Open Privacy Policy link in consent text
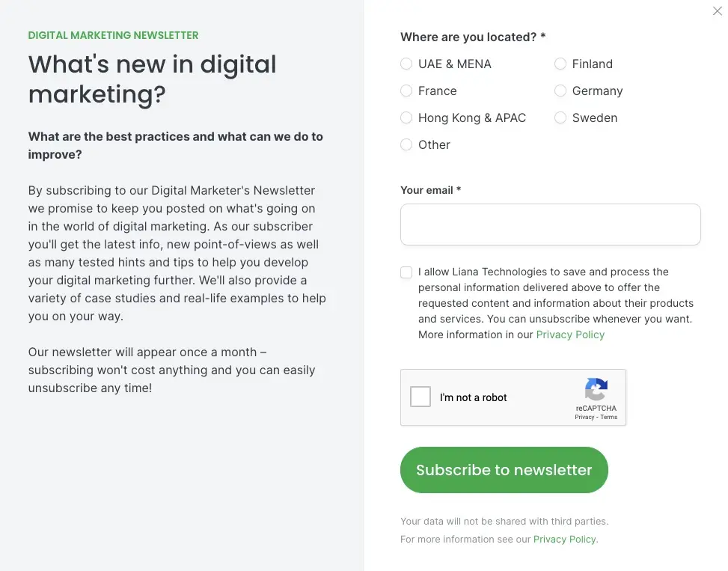The width and height of the screenshot is (728, 571). (570, 335)
